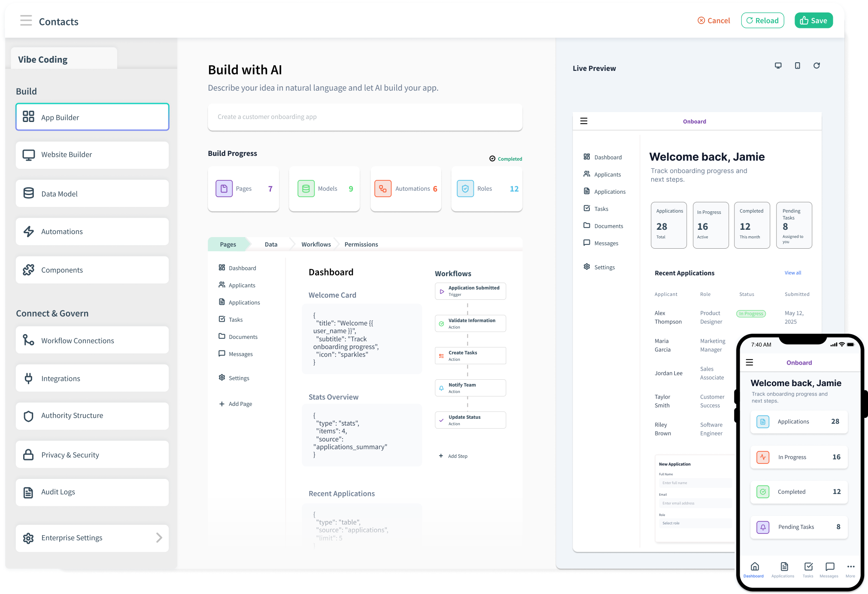
Task: Focus the 'Create a customer onboarding app' prompt field
Action: [365, 117]
